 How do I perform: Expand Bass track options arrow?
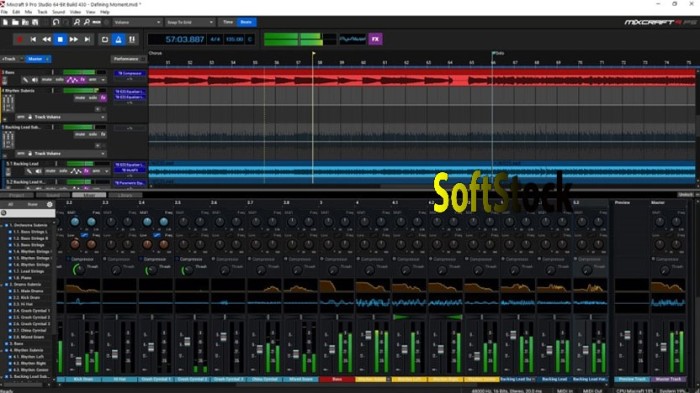[x=103, y=79]
